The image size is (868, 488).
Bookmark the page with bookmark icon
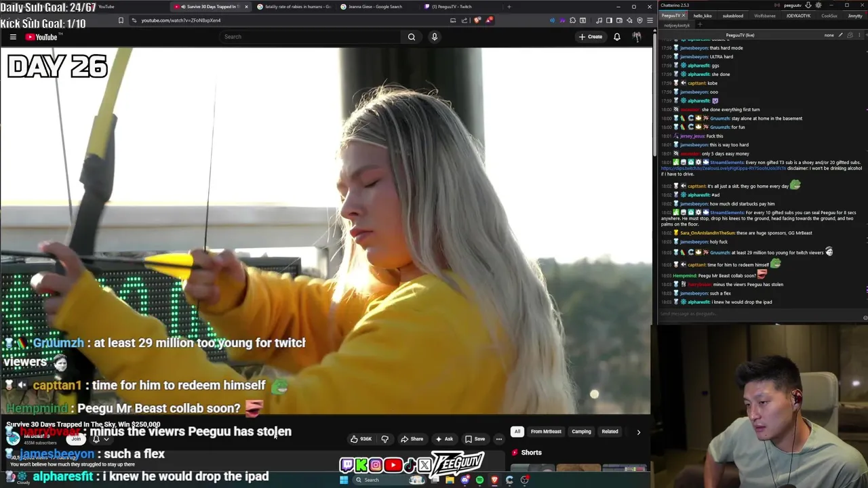pyautogui.click(x=121, y=20)
